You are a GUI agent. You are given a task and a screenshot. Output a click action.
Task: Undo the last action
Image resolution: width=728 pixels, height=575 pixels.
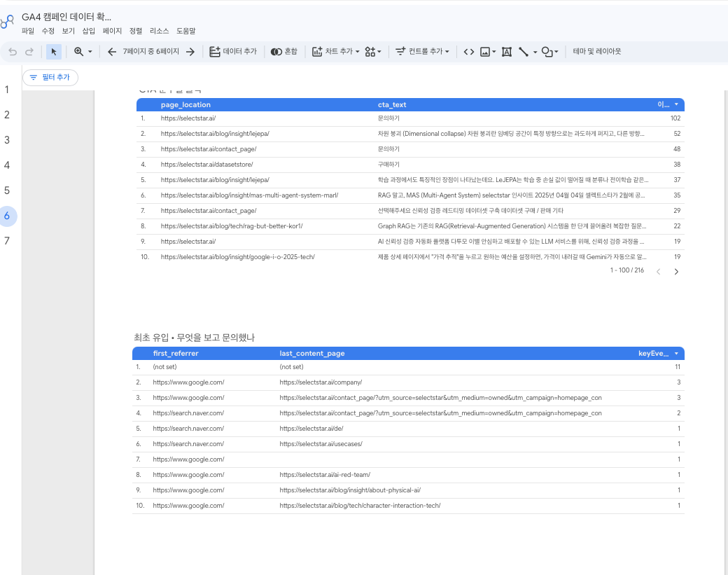point(13,52)
